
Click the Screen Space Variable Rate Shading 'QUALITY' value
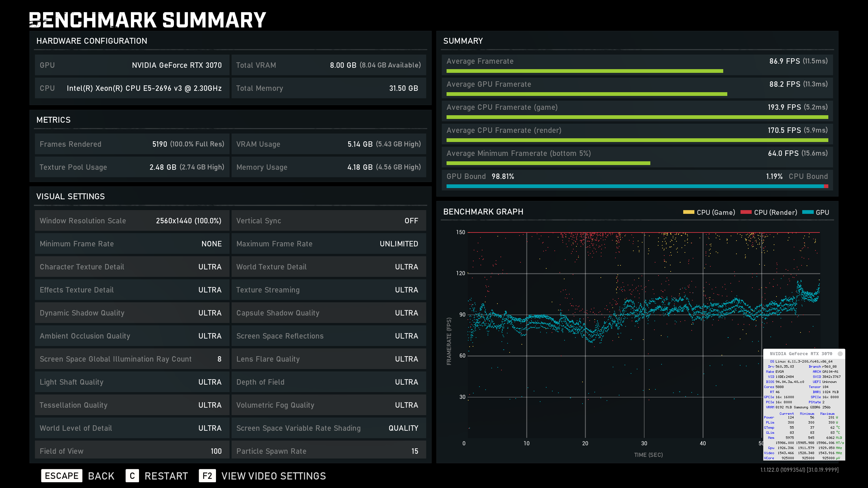coord(403,428)
